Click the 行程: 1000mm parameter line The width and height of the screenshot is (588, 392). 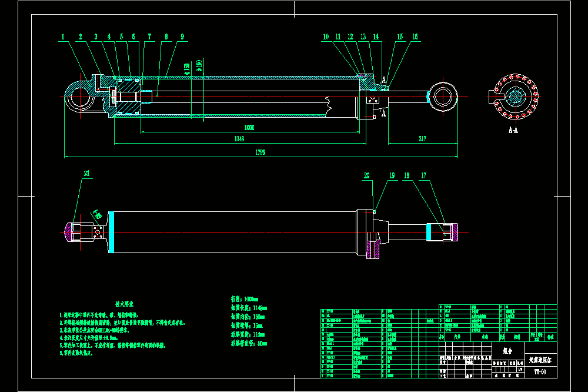point(245,299)
